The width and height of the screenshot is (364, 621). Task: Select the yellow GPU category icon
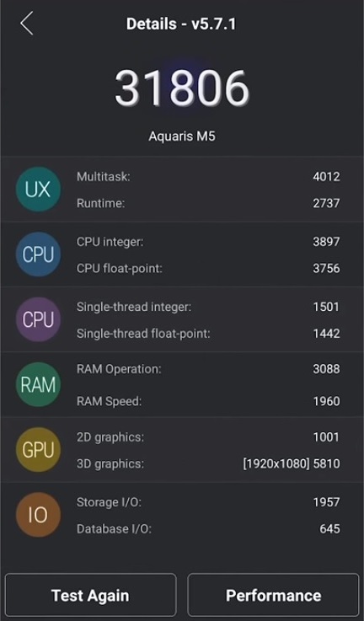point(38,450)
